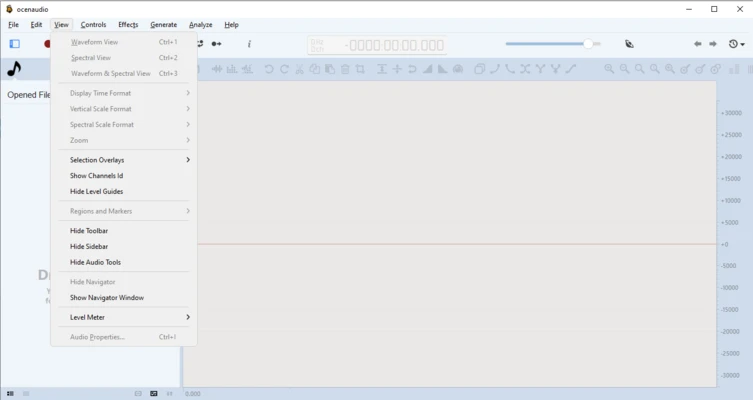The height and width of the screenshot is (400, 753).
Task: Expand Spectral Scale Format submenu
Action: click(x=124, y=125)
